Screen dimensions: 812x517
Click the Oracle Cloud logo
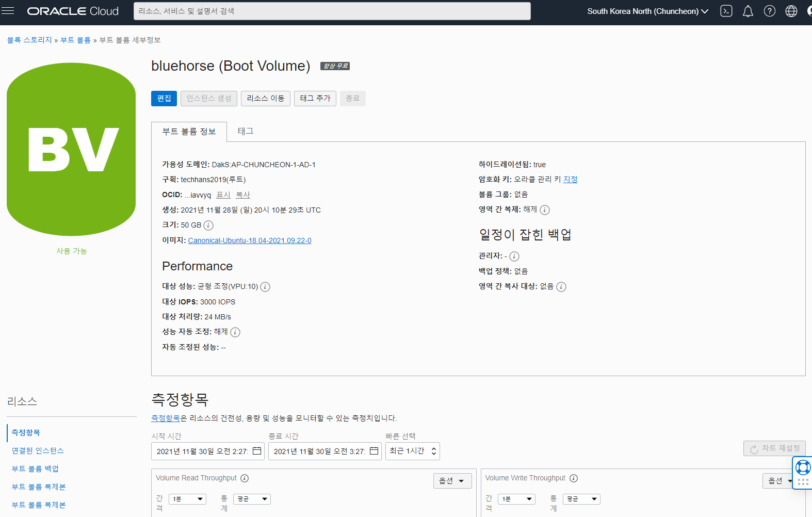[73, 11]
